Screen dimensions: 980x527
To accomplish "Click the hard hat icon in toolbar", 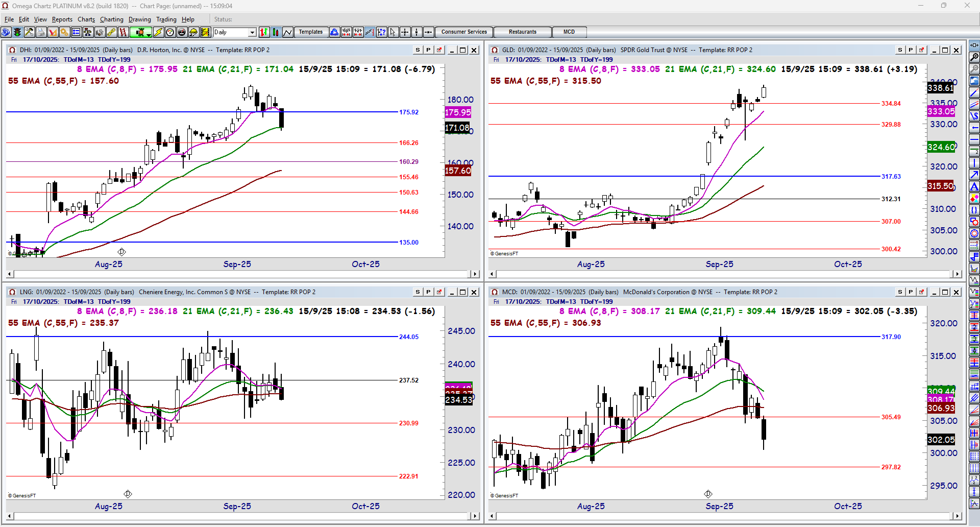I will coord(193,32).
